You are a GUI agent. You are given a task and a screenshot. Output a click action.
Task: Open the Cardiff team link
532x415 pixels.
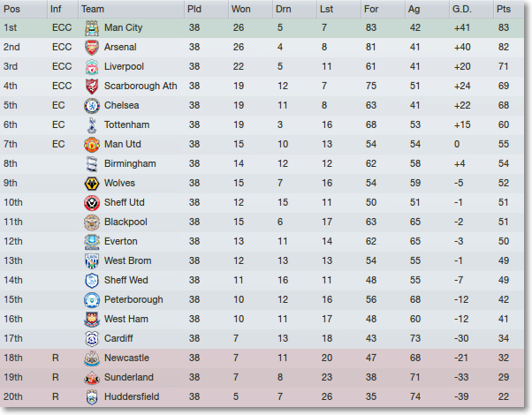click(x=118, y=338)
